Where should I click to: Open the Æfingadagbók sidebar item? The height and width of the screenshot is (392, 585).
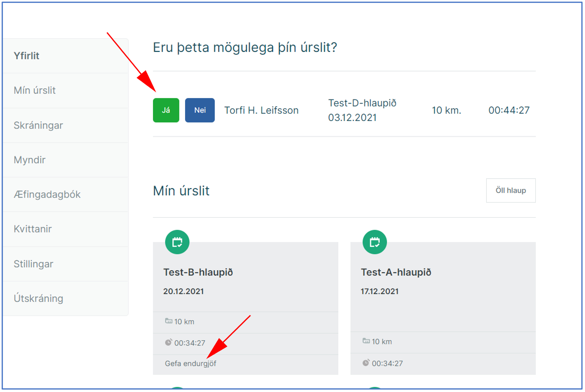pos(47,194)
